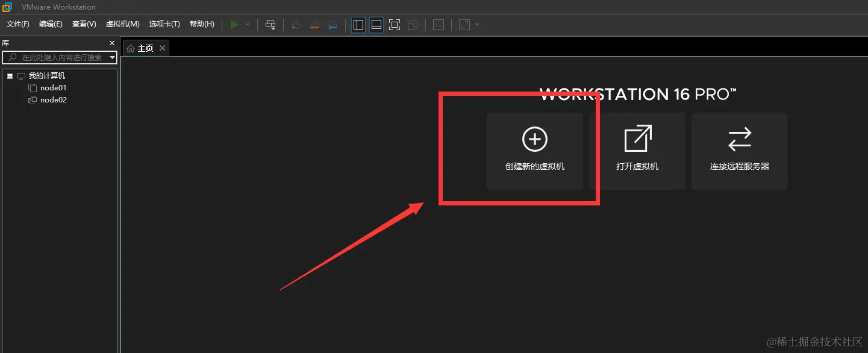The width and height of the screenshot is (868, 353).
Task: Close the 库 library panel
Action: click(111, 43)
